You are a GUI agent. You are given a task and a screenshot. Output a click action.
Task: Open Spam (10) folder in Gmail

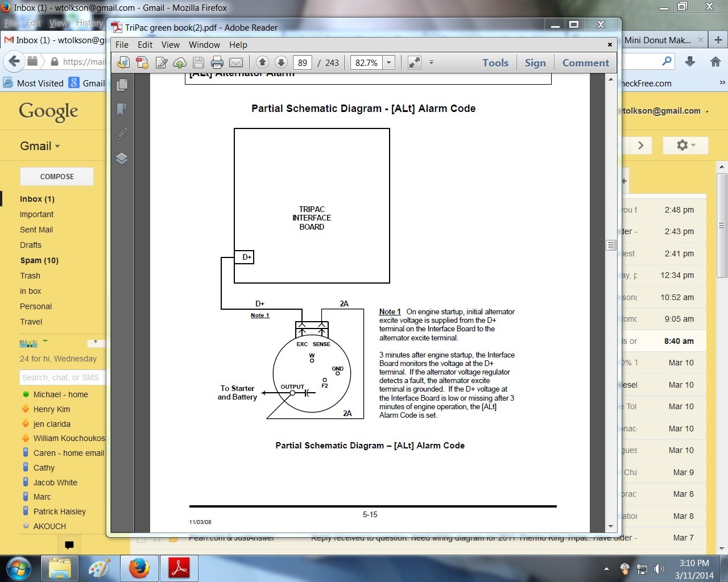pos(39,260)
